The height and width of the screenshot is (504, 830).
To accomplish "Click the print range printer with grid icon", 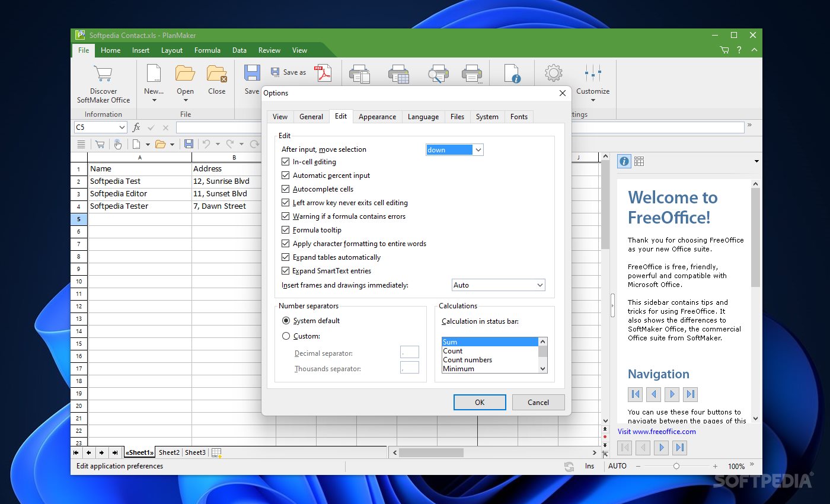I will [398, 74].
